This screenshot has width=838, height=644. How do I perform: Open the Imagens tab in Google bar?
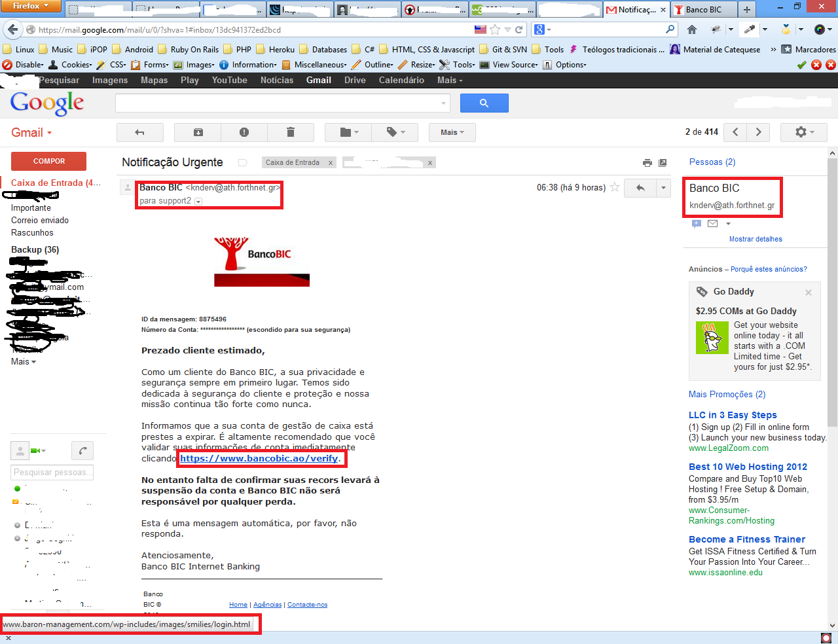click(x=110, y=80)
